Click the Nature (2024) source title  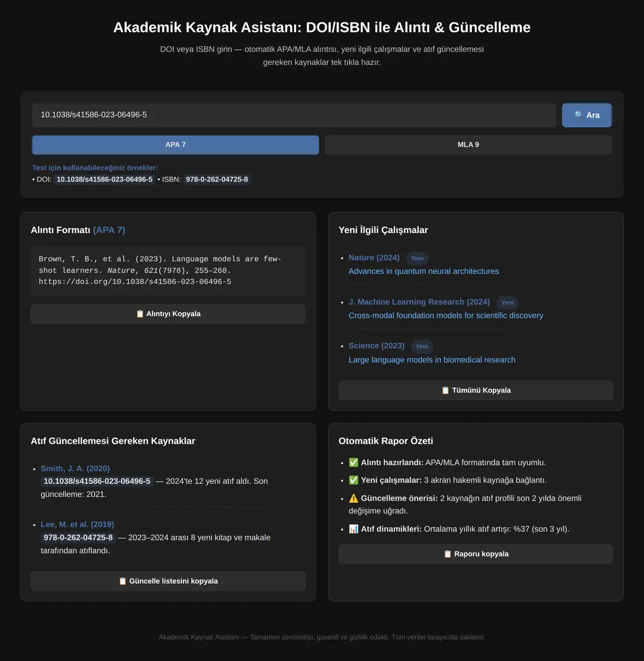click(x=374, y=258)
